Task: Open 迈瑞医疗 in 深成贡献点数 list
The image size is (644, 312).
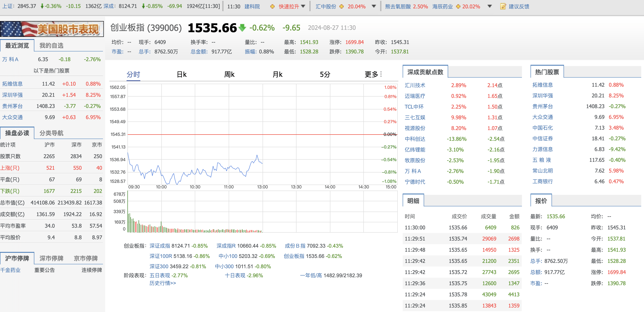Action: coord(415,96)
